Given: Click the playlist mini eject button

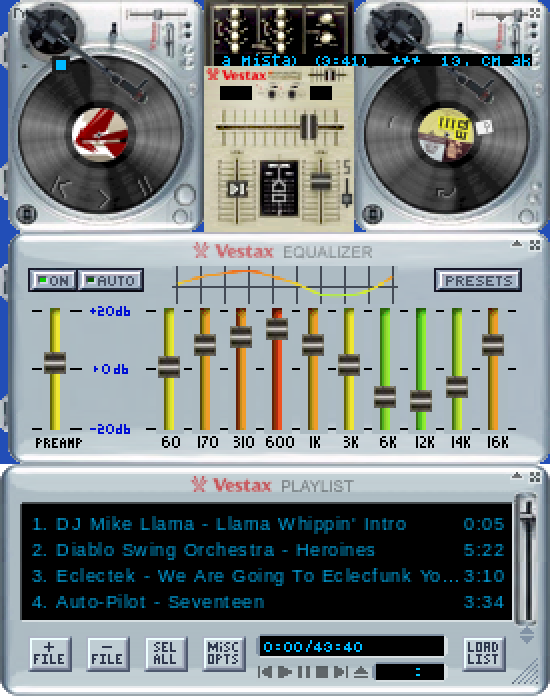Looking at the screenshot, I should pos(361,672).
